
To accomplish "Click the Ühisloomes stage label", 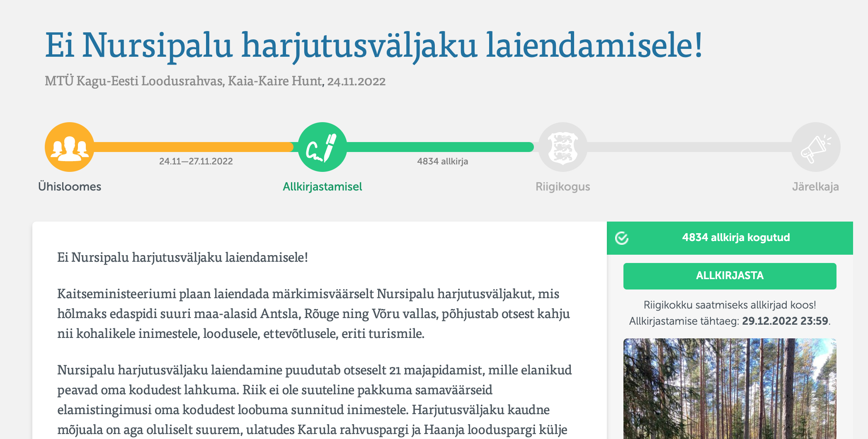I will click(70, 187).
